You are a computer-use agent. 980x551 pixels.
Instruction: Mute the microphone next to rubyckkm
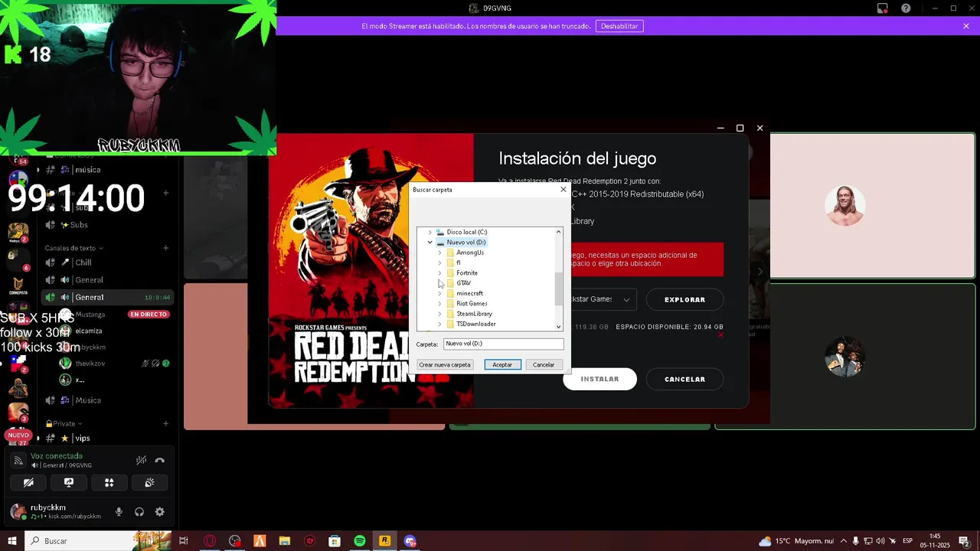click(x=119, y=512)
